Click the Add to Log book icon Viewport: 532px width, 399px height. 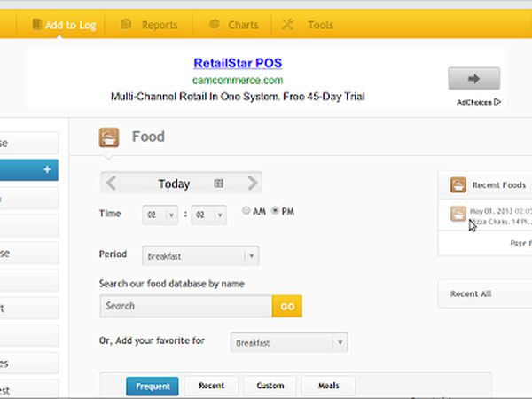(36, 25)
